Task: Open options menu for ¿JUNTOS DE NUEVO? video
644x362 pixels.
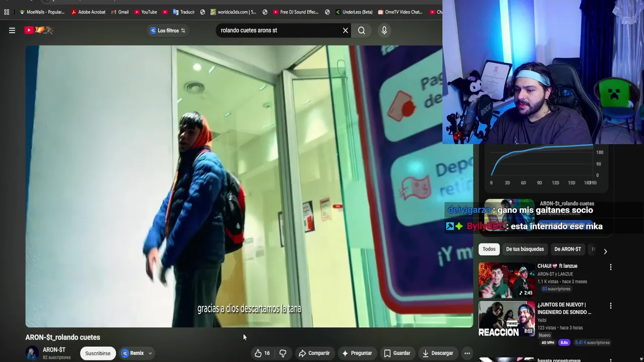Action: point(611,306)
